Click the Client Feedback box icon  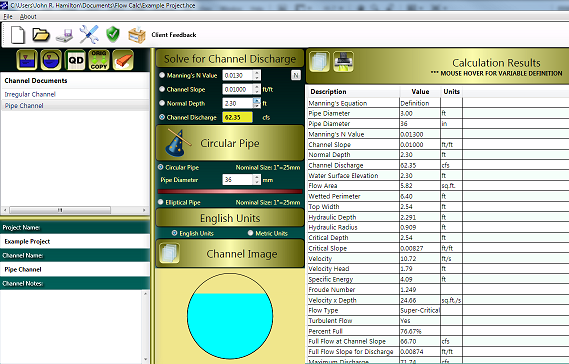point(137,35)
